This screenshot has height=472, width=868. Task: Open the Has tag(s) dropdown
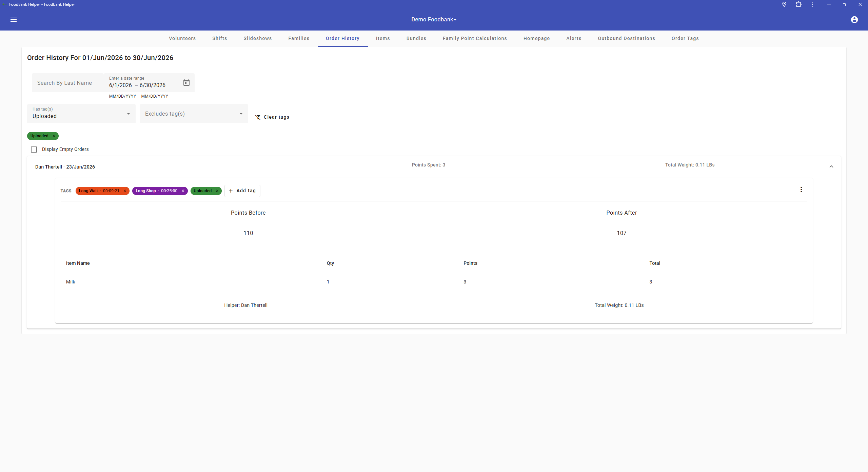tap(81, 114)
